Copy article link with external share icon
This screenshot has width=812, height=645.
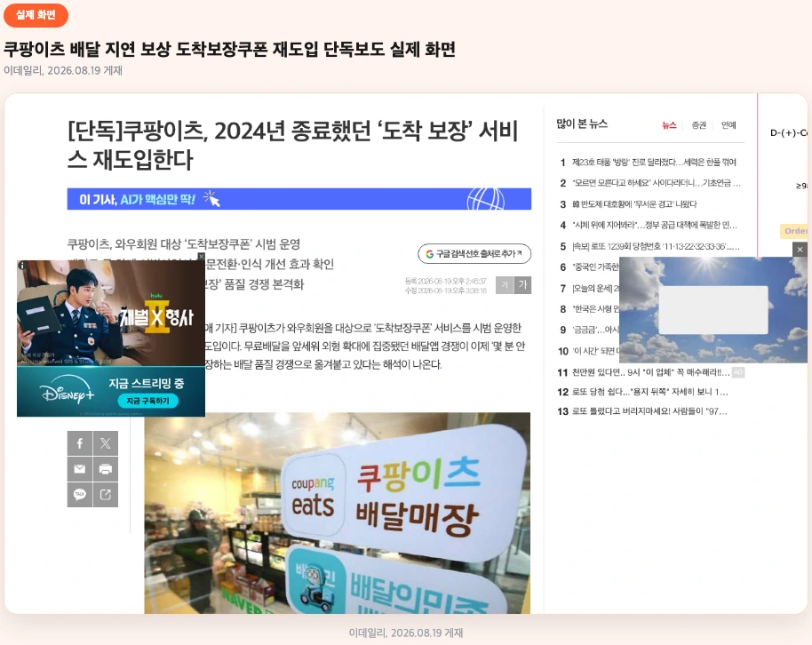106,494
